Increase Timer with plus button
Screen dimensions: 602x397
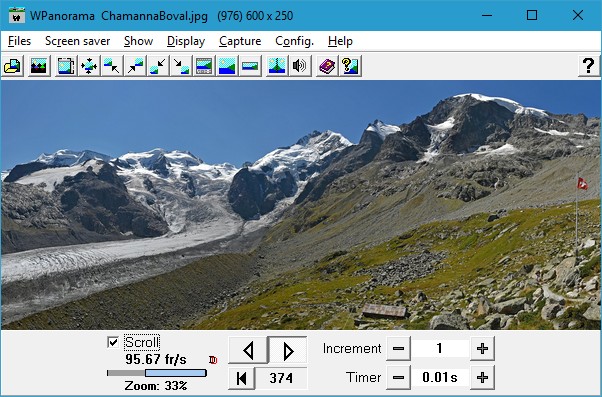pos(482,377)
